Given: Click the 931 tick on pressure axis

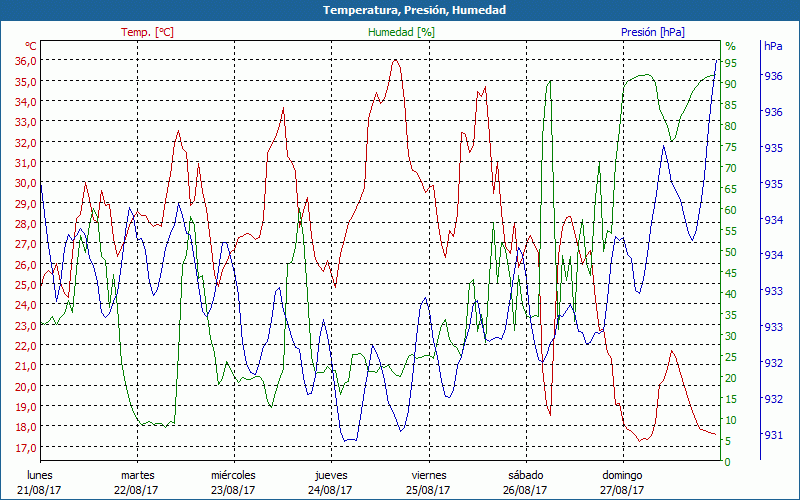Looking at the screenshot, I should [x=773, y=435].
